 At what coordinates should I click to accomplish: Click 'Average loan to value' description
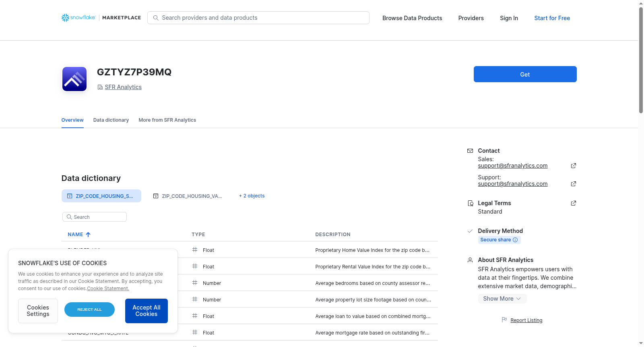coord(373,316)
